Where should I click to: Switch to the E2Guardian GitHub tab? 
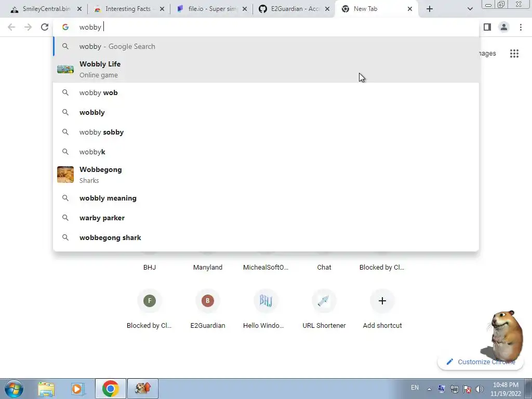[294, 9]
